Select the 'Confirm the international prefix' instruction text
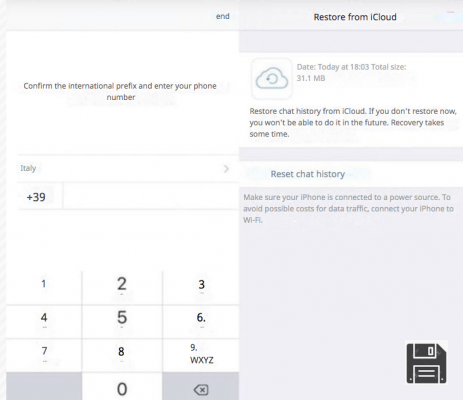Viewport: 463px width, 400px height. point(120,91)
